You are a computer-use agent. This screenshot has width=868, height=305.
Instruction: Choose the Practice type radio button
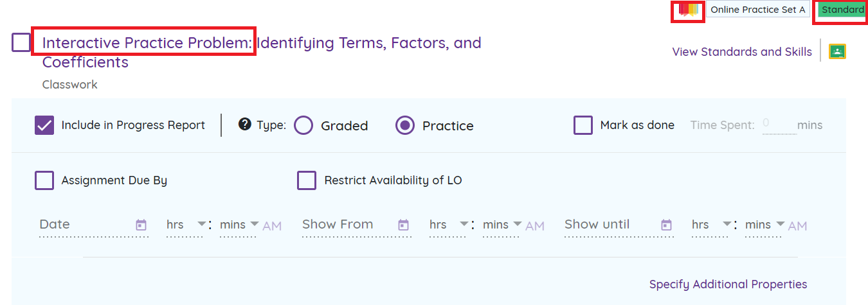click(405, 125)
